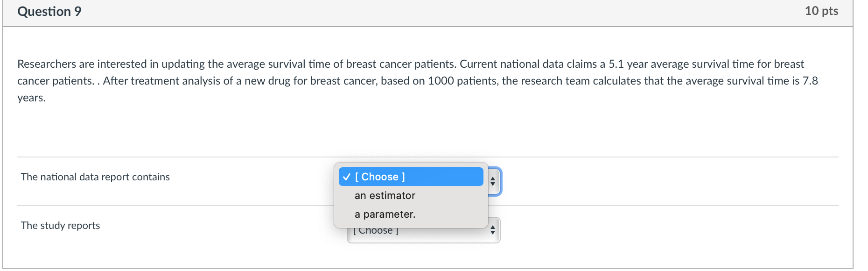Click the "The national data report contains" label

[x=95, y=177]
